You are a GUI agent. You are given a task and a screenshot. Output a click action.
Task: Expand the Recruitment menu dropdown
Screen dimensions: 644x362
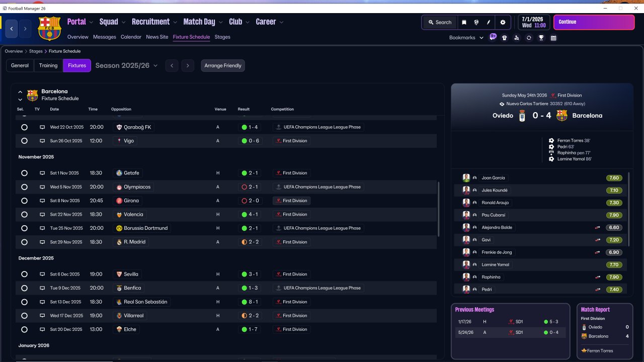point(175,22)
